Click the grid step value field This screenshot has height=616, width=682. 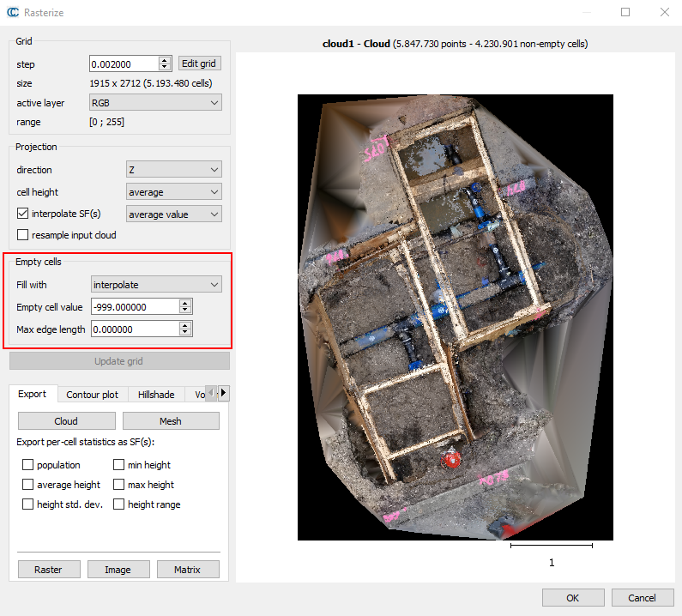124,64
